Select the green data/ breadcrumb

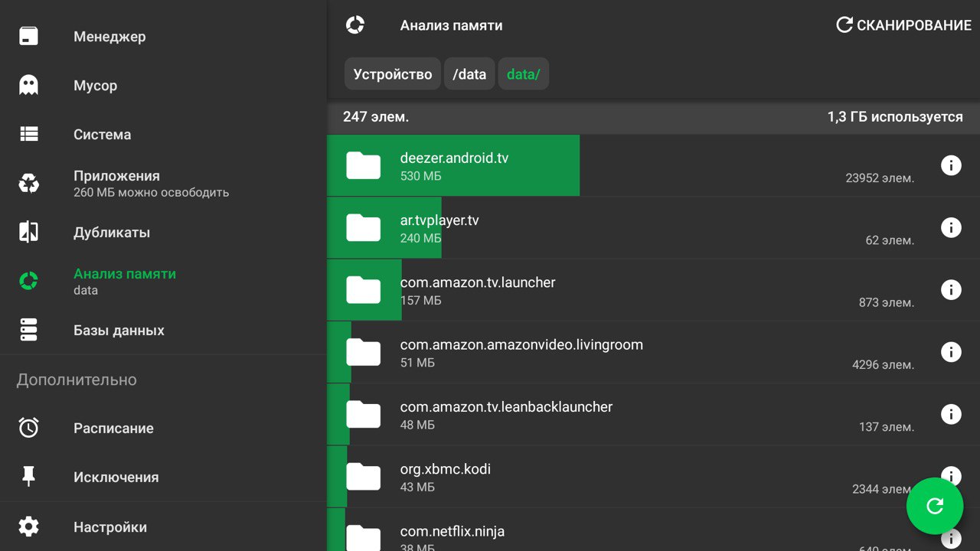point(524,74)
